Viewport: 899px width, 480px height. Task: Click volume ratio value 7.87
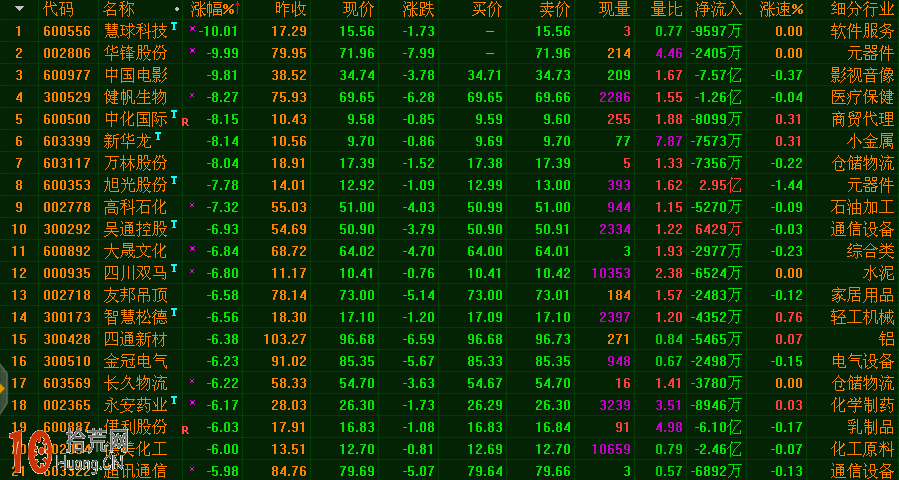coord(669,141)
